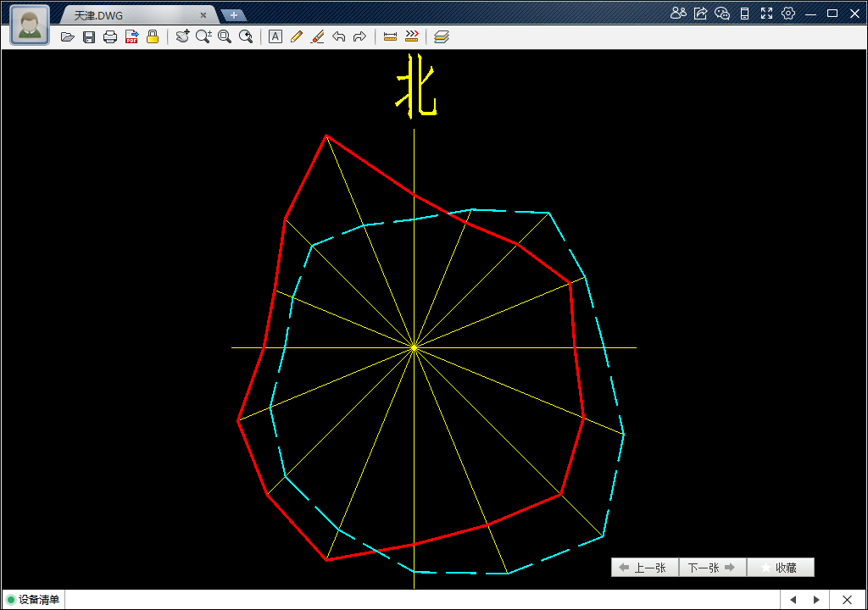Click the yellow padlock encrypt icon
This screenshot has width=868, height=610.
[153, 36]
